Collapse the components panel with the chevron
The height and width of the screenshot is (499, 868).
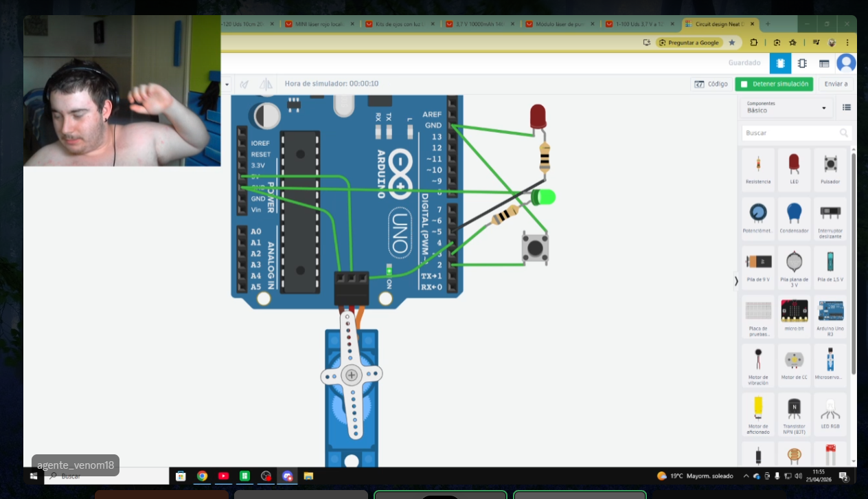736,280
